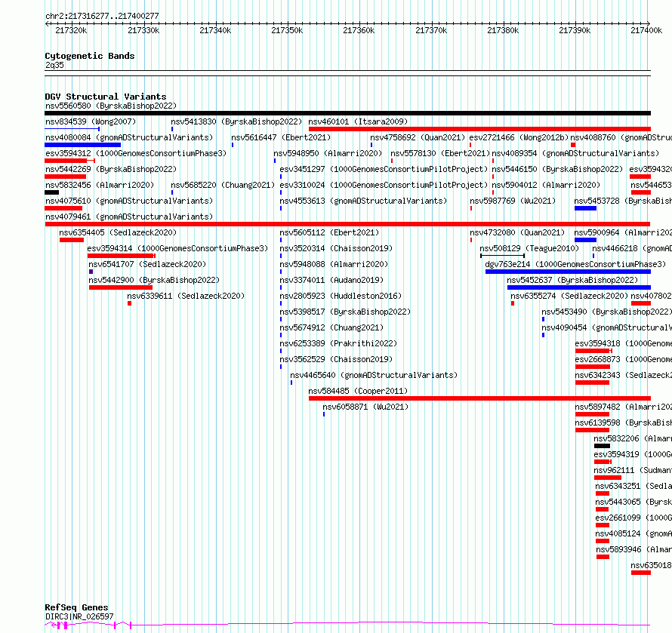Select the long red nsv4079461 variant bar
The image size is (672, 633).
pos(347,224)
